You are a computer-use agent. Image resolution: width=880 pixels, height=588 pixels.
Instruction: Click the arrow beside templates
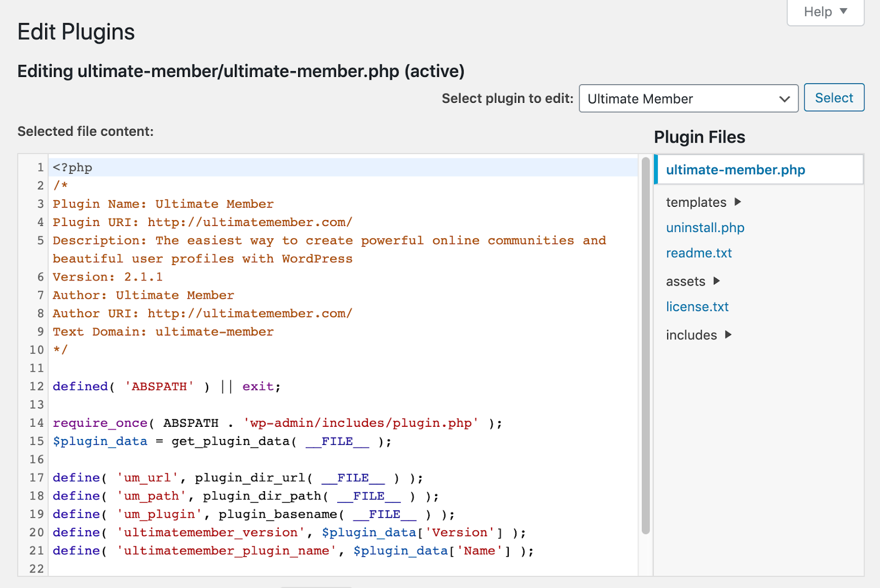click(738, 202)
